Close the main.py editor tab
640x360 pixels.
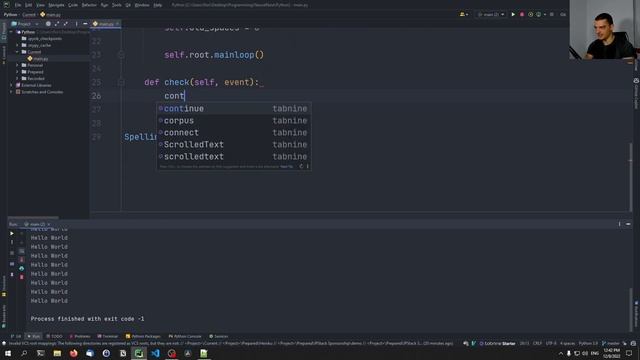117,24
